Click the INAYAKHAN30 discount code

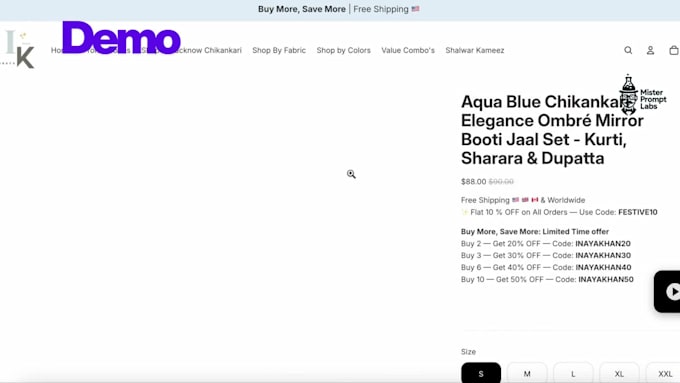pos(603,255)
